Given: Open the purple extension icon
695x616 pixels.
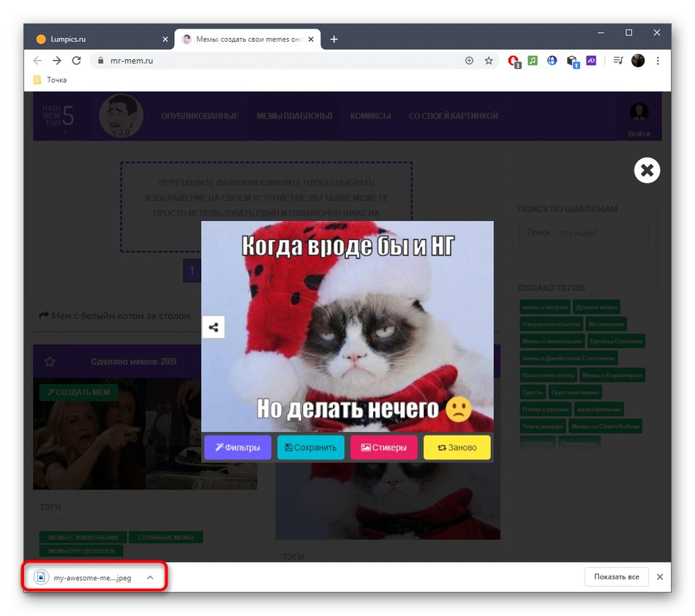Looking at the screenshot, I should (x=591, y=60).
